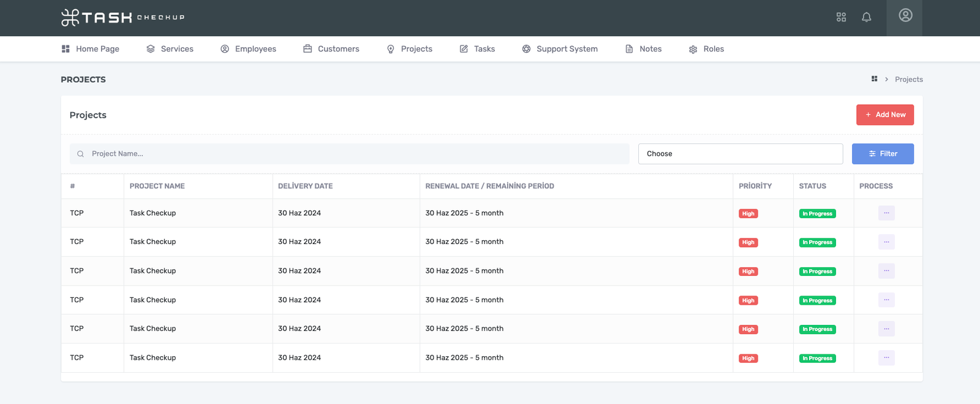
Task: Click the Employees person icon
Action: [x=225, y=49]
